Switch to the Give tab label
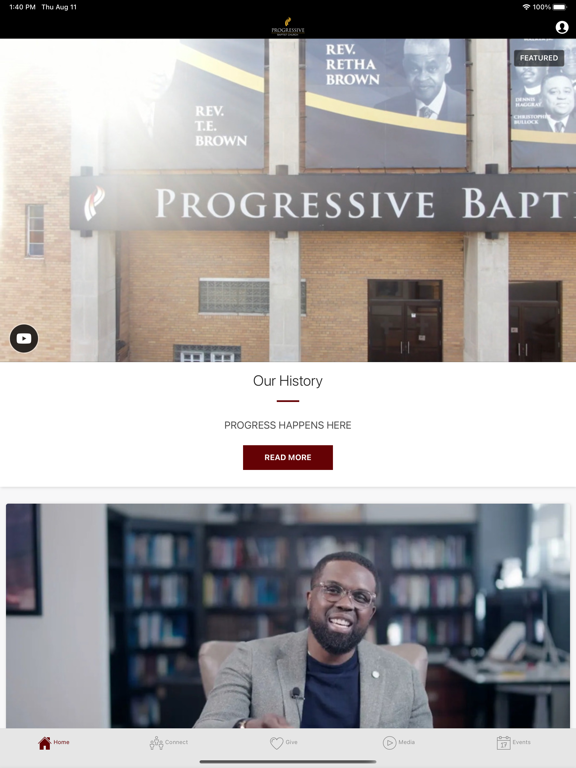The width and height of the screenshot is (576, 768). [291, 742]
